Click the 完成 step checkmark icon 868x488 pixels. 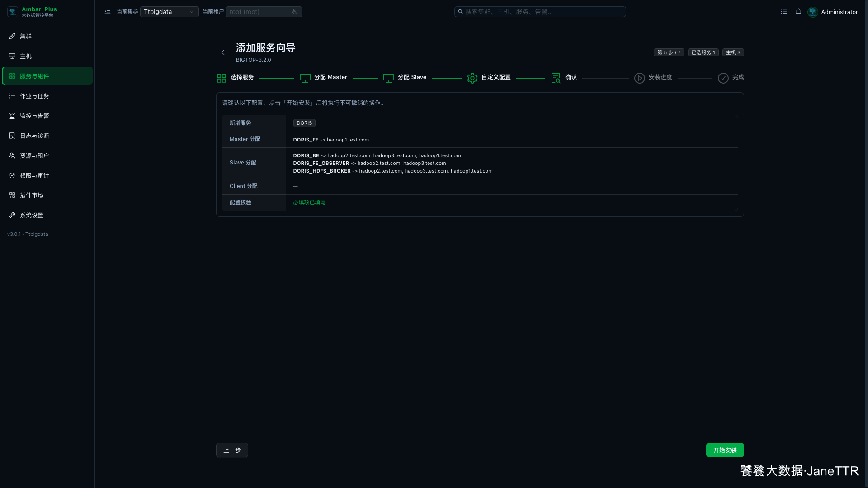(723, 78)
